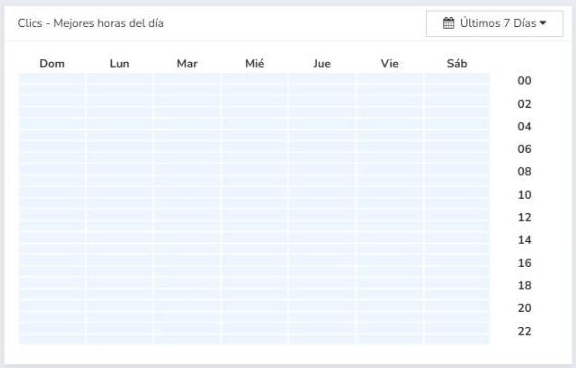The width and height of the screenshot is (576, 368).
Task: Click the 04 hour label
Action: pyautogui.click(x=524, y=127)
